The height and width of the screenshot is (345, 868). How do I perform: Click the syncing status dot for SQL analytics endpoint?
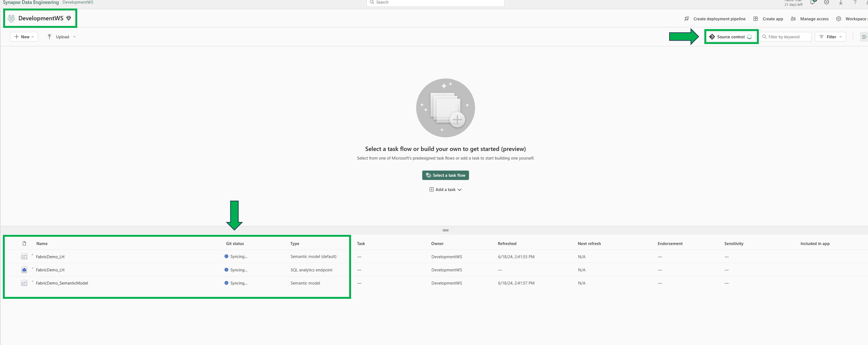pyautogui.click(x=226, y=270)
